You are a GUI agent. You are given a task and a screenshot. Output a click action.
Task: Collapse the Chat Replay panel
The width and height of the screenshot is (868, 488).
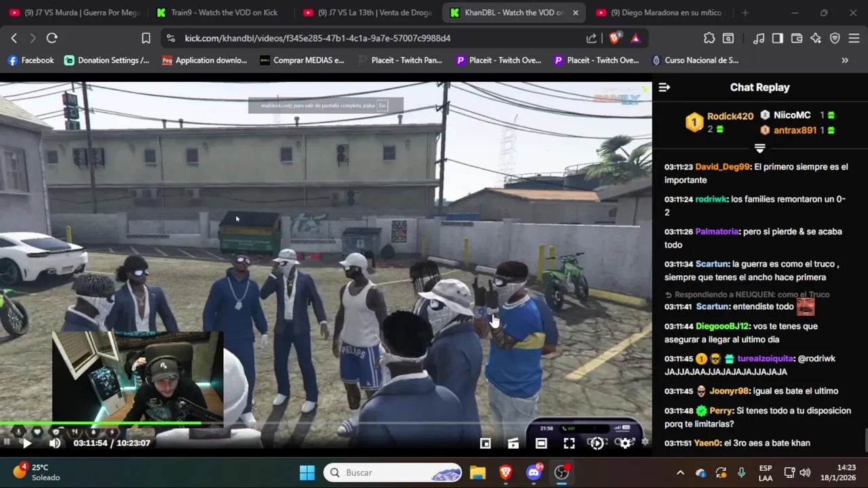pyautogui.click(x=665, y=87)
